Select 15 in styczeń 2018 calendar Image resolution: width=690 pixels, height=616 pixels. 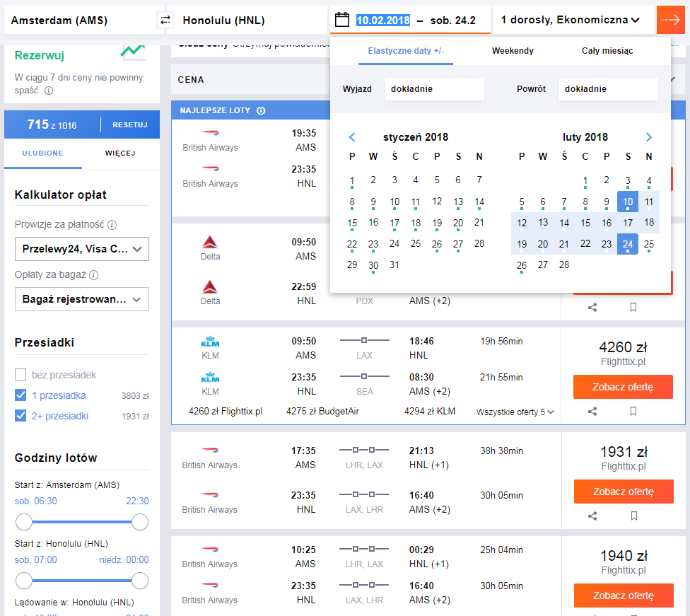[x=352, y=223]
